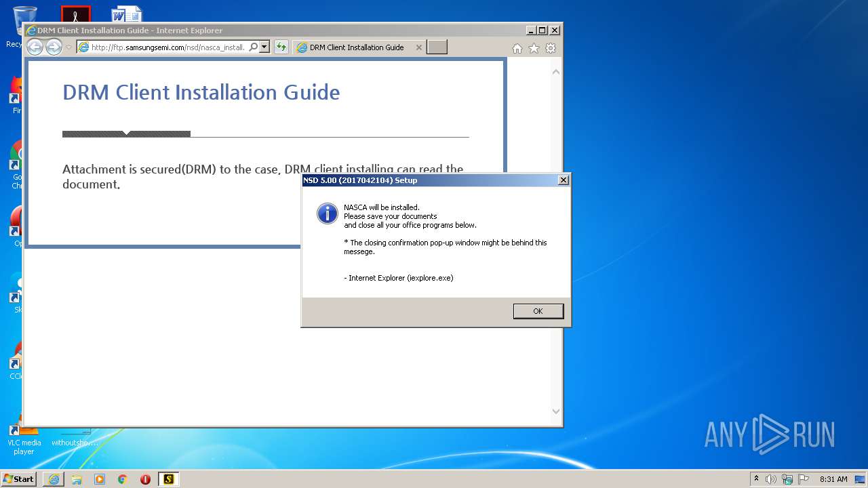Expand the address bar autocomplete dropdown
The width and height of the screenshot is (868, 488).
(x=264, y=47)
